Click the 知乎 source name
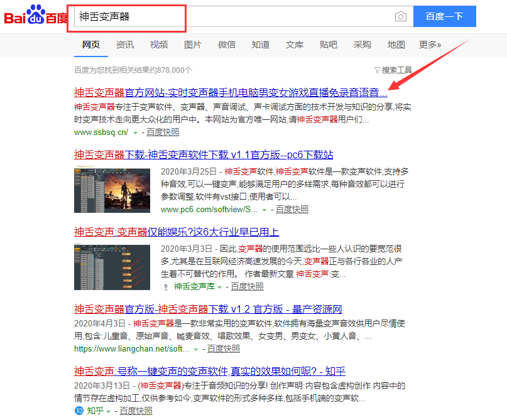 point(95,411)
